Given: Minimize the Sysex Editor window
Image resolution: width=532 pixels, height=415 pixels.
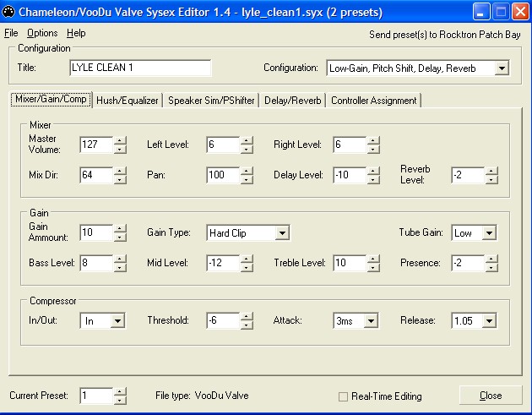Looking at the screenshot, I should tap(480, 12).
